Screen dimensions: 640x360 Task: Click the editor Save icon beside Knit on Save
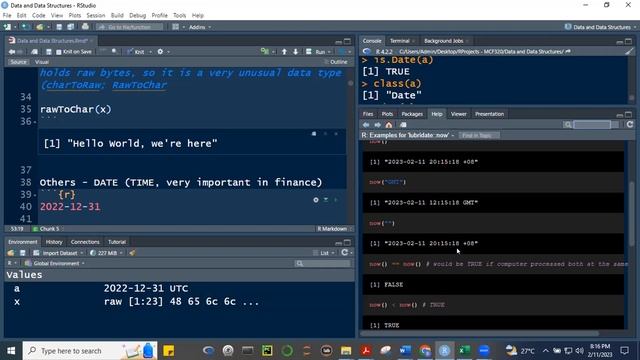click(49, 52)
